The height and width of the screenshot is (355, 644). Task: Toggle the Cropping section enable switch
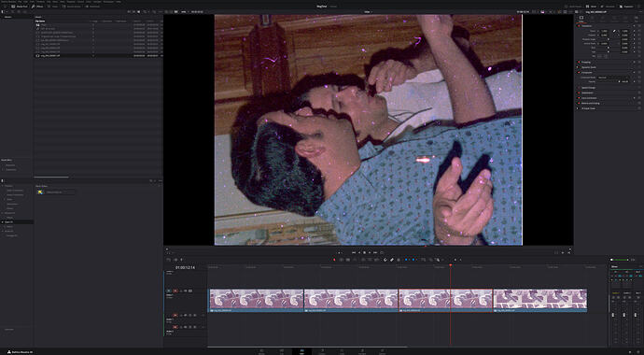tap(579, 62)
